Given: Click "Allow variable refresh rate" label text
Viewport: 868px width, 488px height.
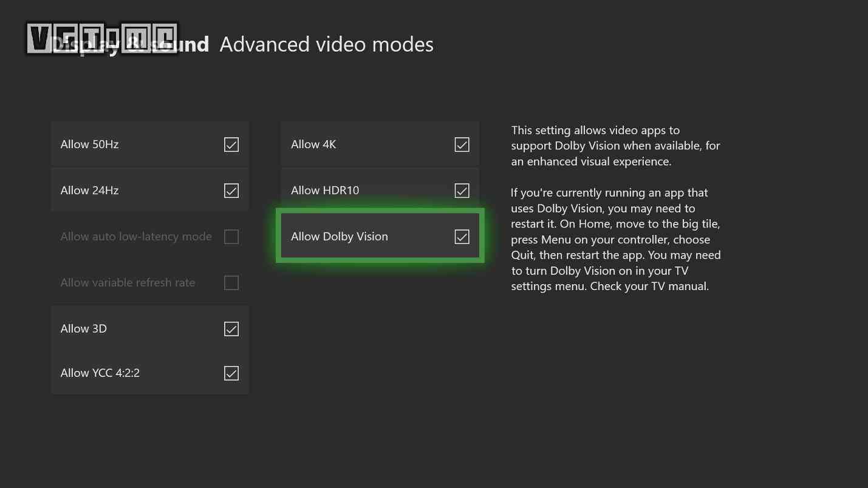Looking at the screenshot, I should [x=128, y=283].
